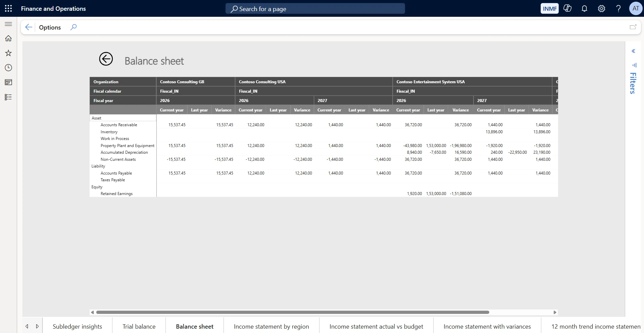The width and height of the screenshot is (644, 333).
Task: Open Workspaces icon in sidebar
Action: pyautogui.click(x=8, y=82)
